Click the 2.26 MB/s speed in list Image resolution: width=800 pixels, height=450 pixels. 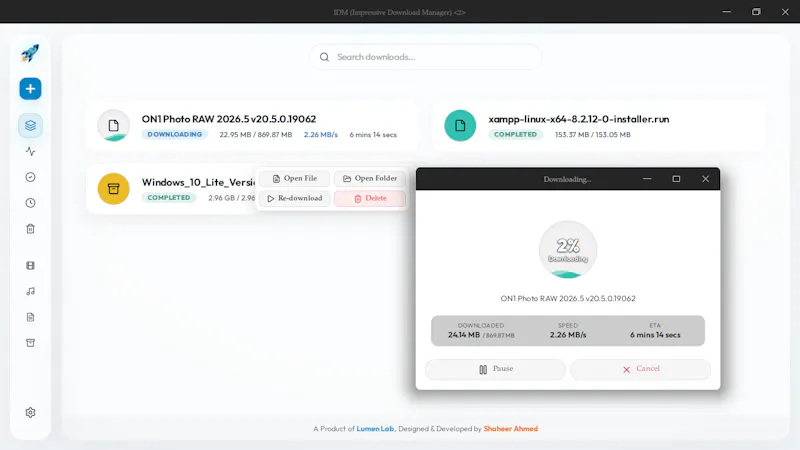tap(320, 135)
